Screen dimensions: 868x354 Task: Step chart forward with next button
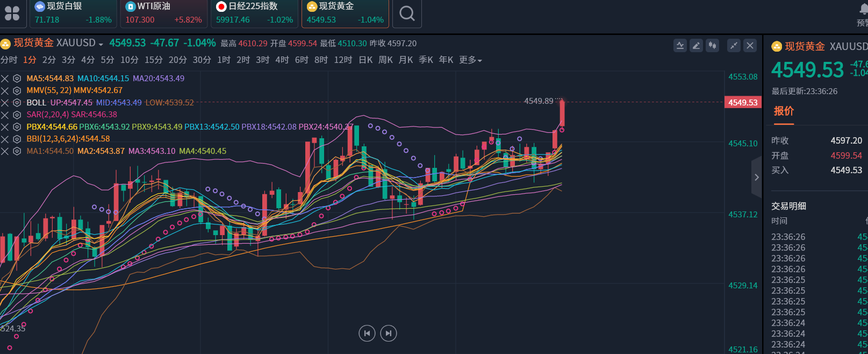pos(389,334)
